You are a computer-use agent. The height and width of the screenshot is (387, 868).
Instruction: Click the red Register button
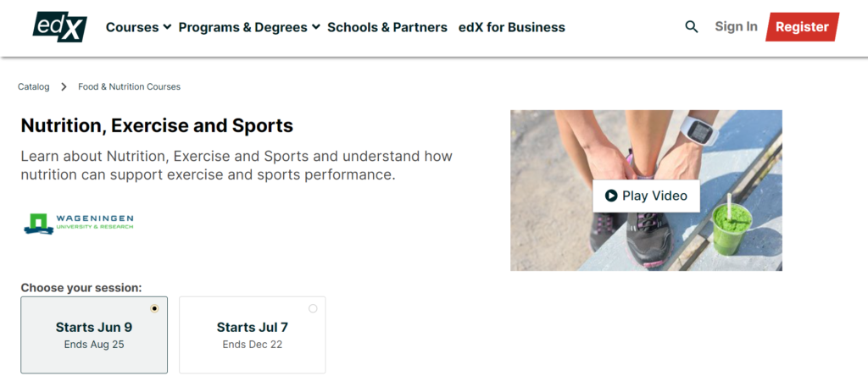click(x=801, y=27)
